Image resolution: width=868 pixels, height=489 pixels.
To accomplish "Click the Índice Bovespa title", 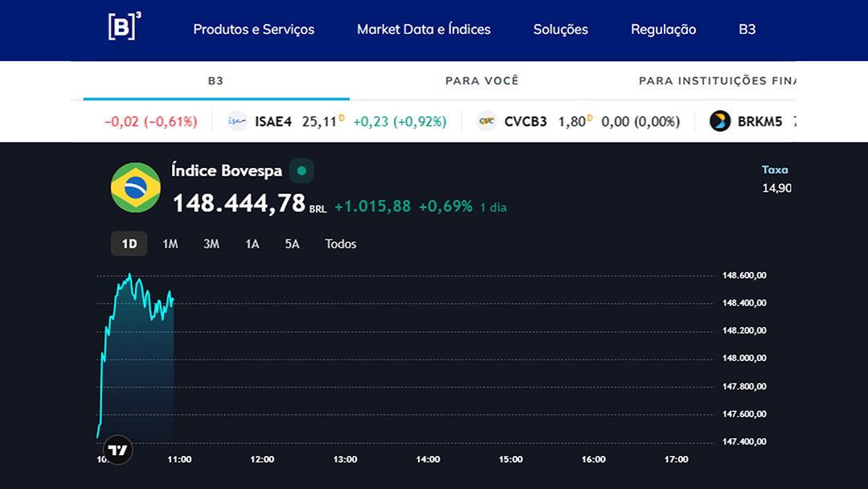I will pyautogui.click(x=227, y=171).
